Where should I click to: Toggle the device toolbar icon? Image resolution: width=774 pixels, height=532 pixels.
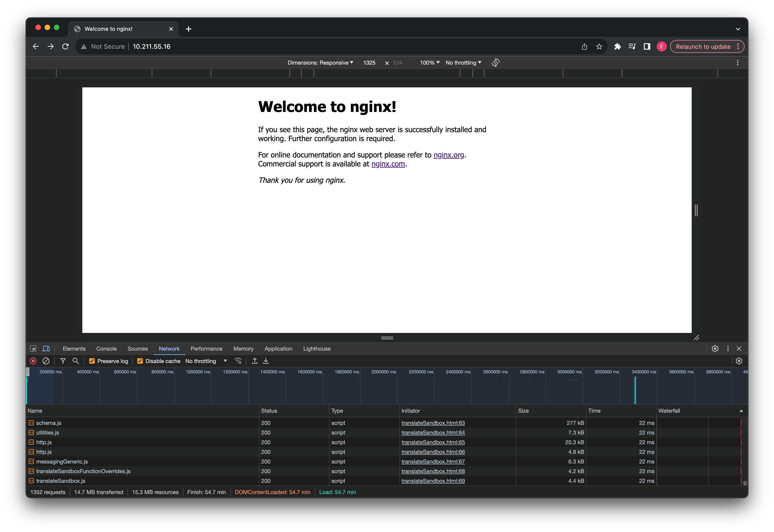(x=46, y=349)
